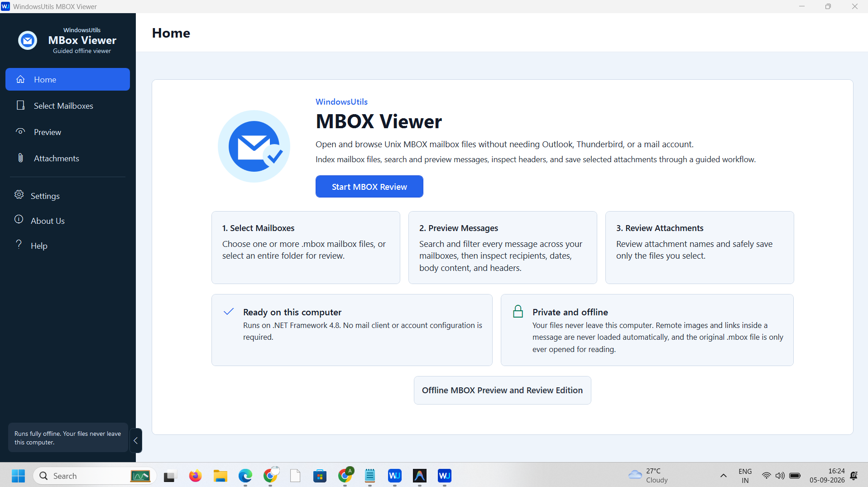The image size is (868, 487).
Task: Open the Windows Start menu
Action: click(19, 476)
